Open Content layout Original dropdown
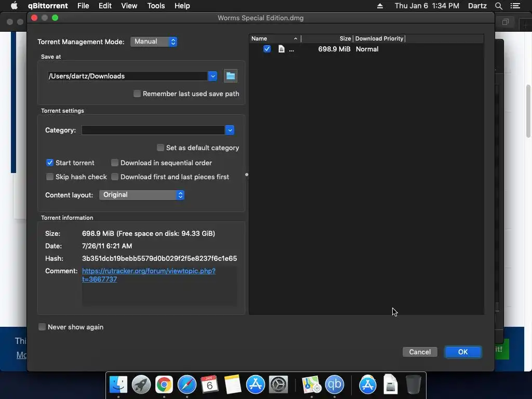 pos(142,195)
